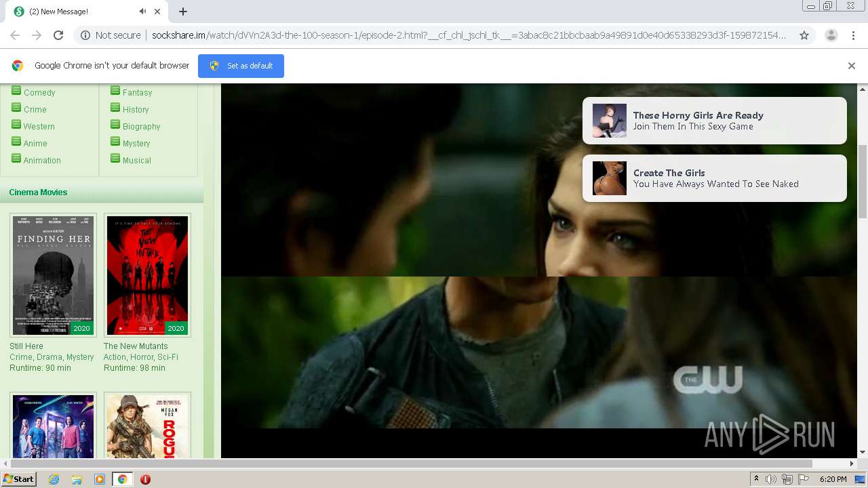
Task: Bookmark this page with star icon
Action: click(x=804, y=35)
